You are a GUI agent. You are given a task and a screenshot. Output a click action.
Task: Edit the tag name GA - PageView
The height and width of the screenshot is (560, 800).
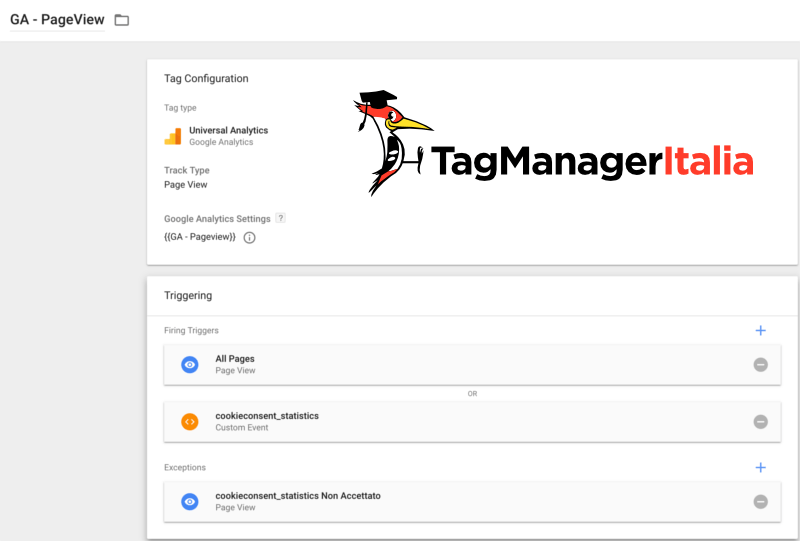[x=57, y=19]
